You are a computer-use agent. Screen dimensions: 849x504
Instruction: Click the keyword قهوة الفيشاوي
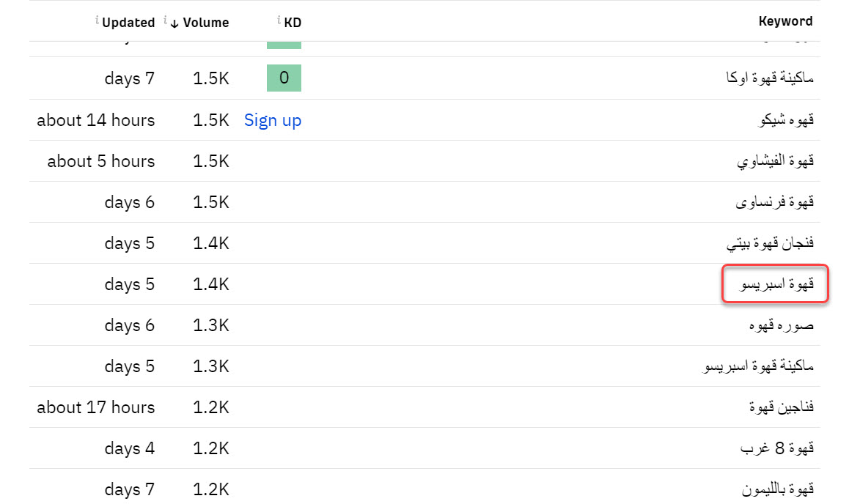click(775, 161)
